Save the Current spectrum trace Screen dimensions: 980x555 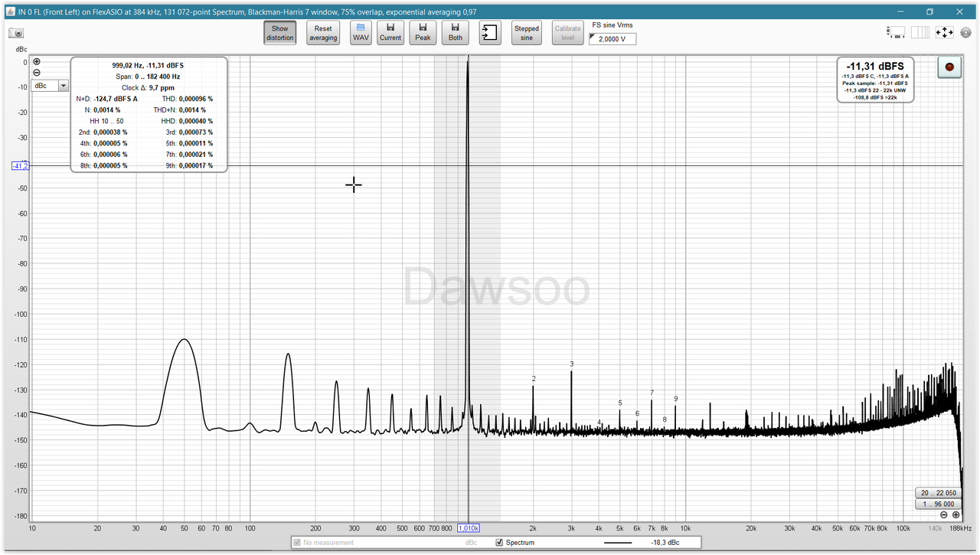(x=390, y=32)
